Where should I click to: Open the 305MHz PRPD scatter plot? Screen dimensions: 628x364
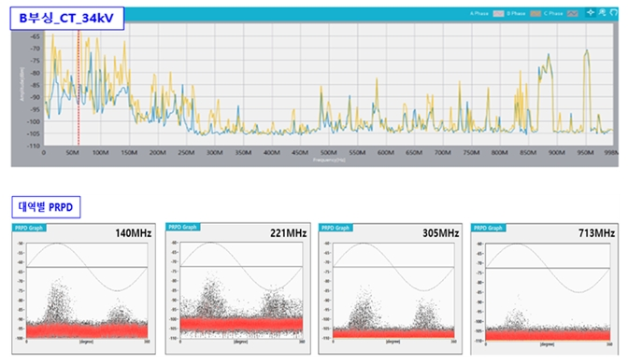click(393, 290)
